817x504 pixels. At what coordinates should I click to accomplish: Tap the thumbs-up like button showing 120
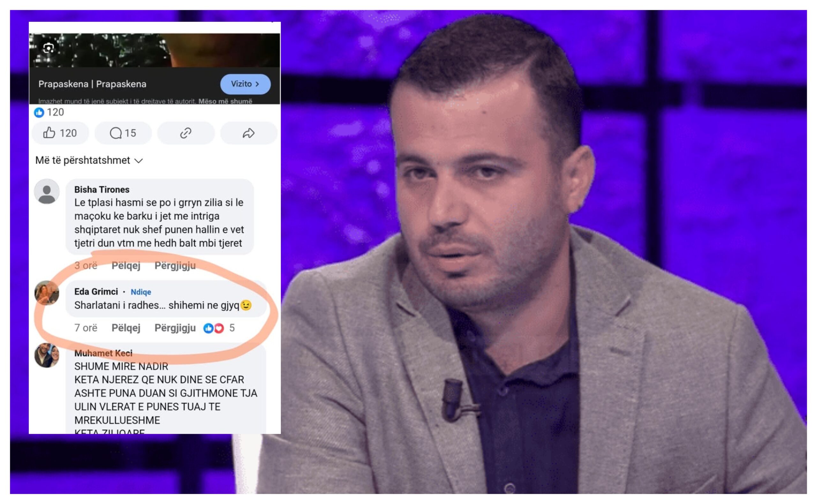point(60,133)
